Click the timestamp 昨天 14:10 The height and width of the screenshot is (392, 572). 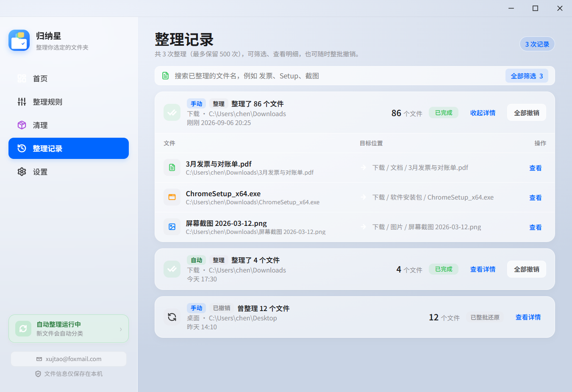(202, 327)
